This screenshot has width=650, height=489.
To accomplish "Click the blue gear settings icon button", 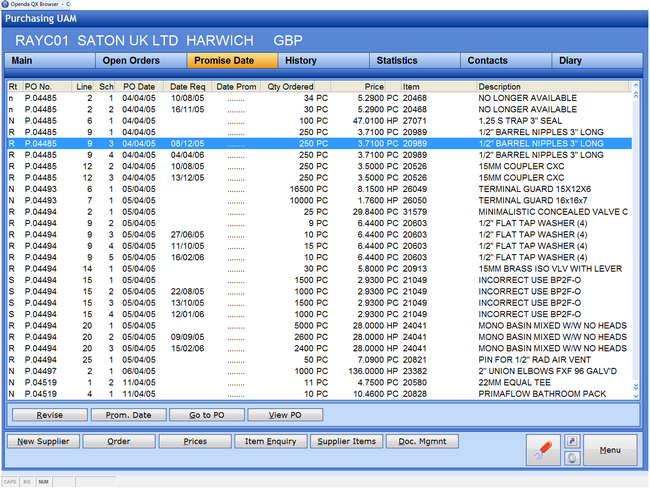I will click(x=572, y=458).
